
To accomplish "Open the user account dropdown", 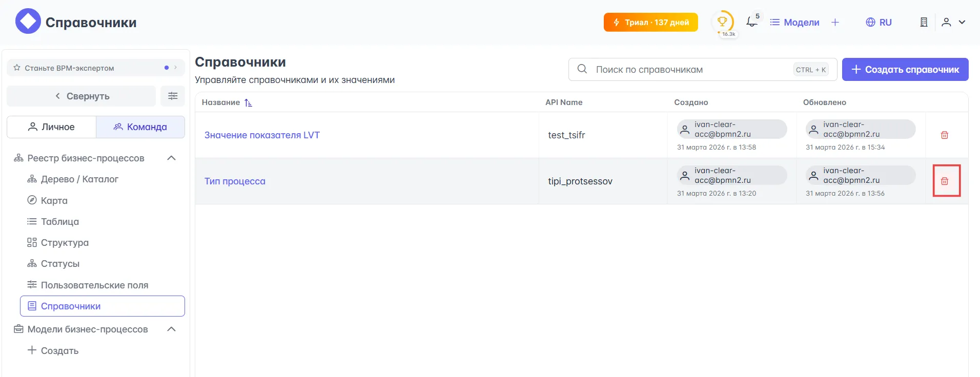I will 953,22.
